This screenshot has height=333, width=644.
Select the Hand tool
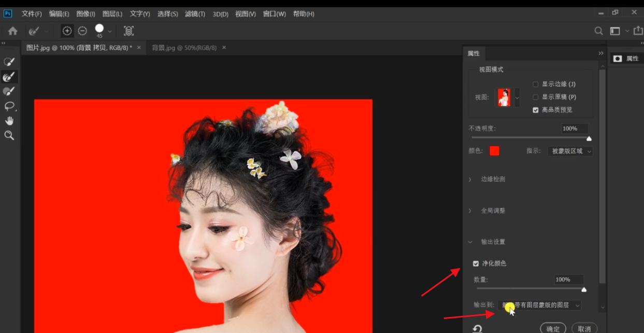coord(10,120)
